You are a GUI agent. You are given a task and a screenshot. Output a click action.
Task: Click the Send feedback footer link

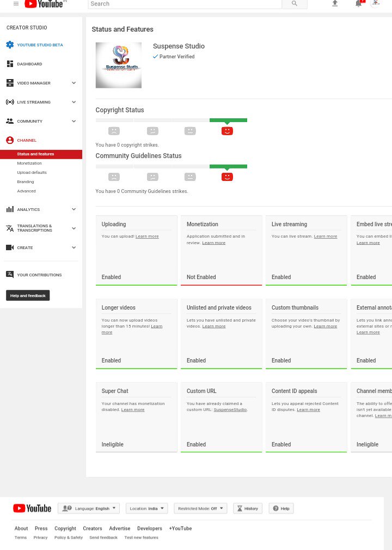(103, 537)
